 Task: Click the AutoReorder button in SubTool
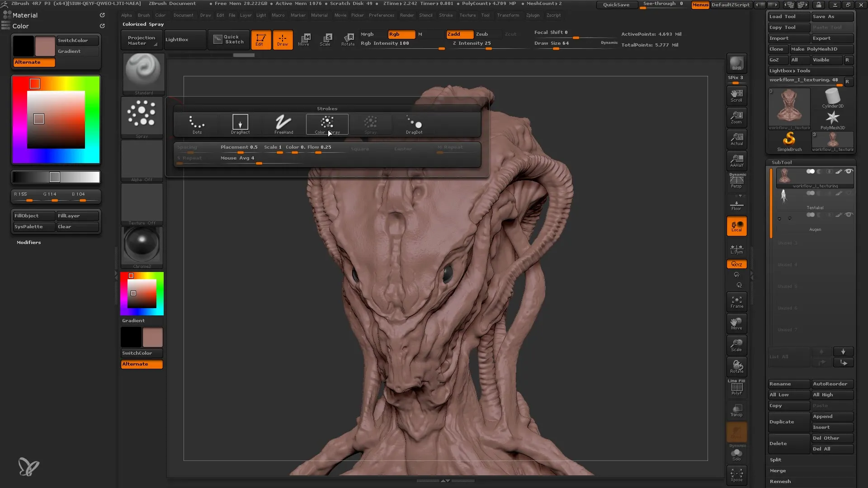832,383
